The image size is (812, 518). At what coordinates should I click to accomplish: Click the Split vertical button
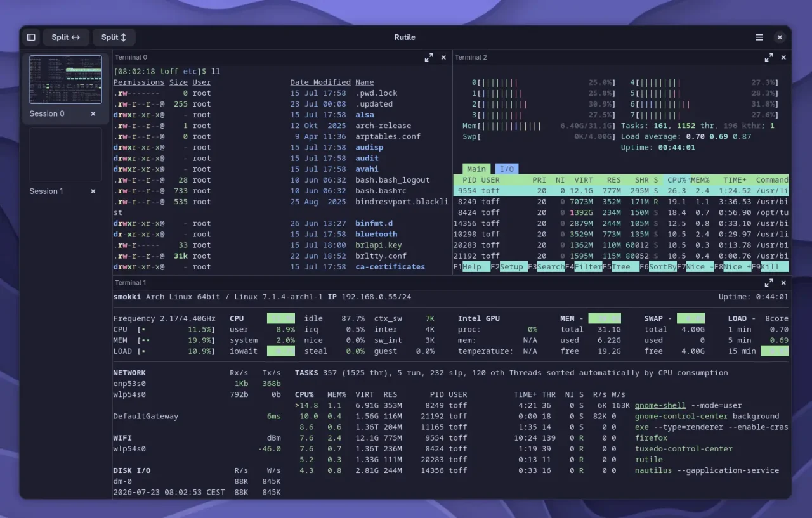tap(114, 37)
